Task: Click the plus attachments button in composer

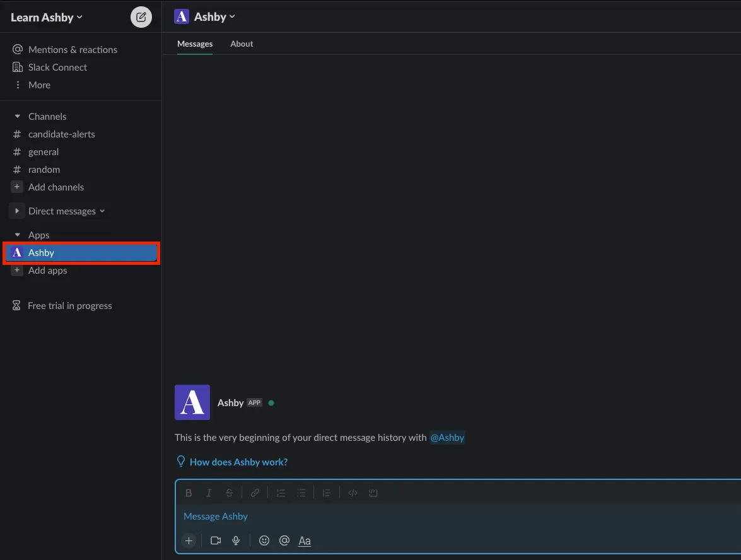Action: [x=189, y=540]
